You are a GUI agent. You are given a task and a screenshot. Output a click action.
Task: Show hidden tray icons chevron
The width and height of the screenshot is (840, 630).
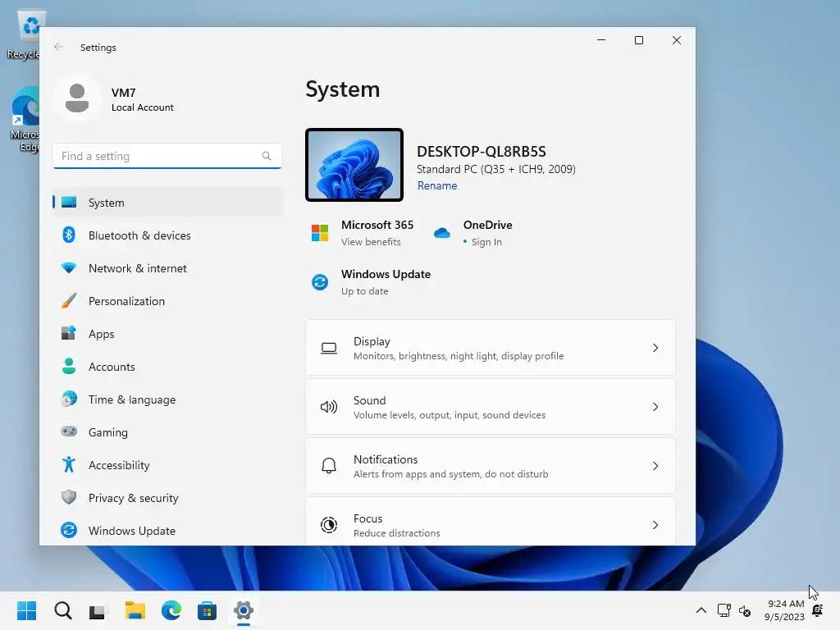(x=701, y=610)
